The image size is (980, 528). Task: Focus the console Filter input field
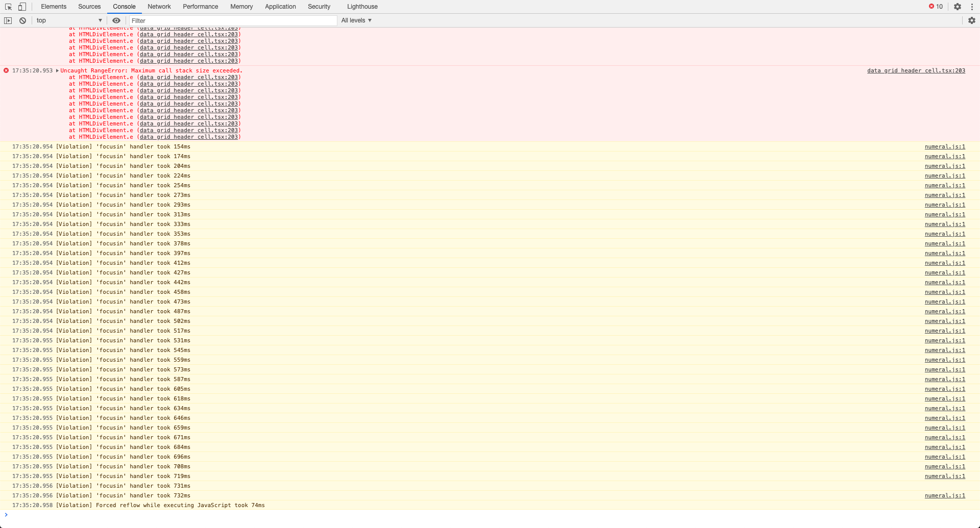point(233,20)
